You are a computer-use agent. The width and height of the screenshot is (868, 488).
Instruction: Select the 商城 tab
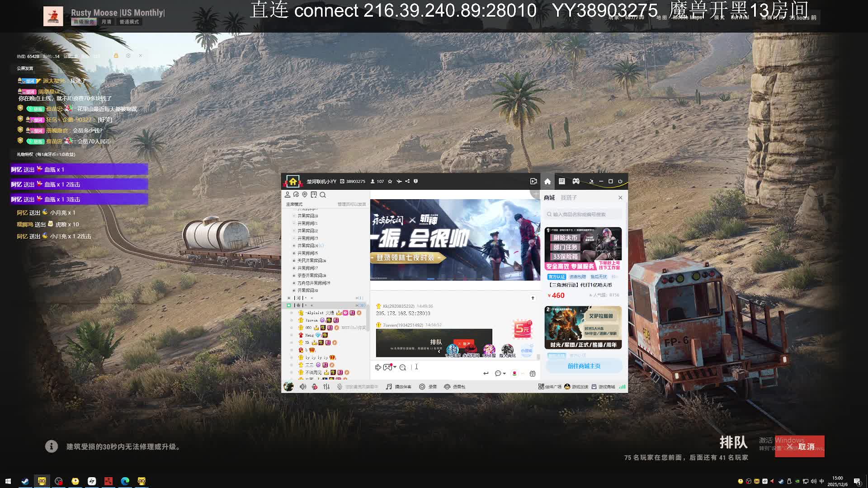[x=549, y=197]
